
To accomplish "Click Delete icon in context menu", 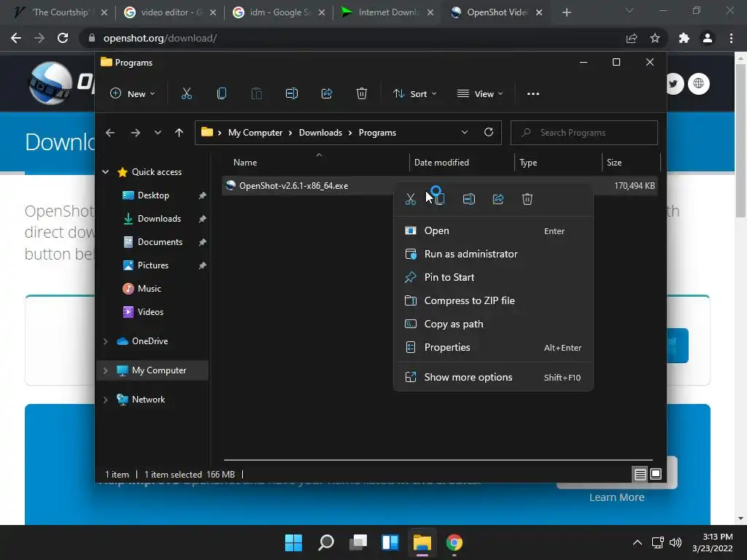I will [527, 199].
